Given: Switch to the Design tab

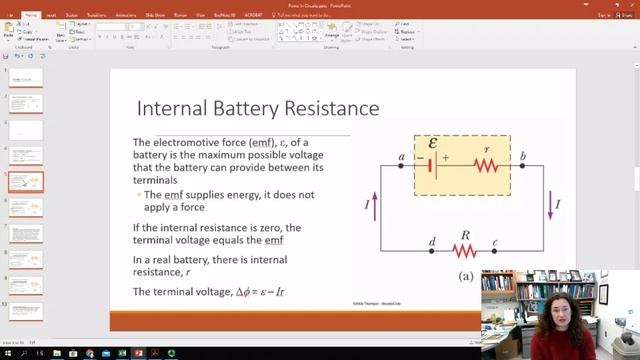Looking at the screenshot, I should click(x=72, y=15).
